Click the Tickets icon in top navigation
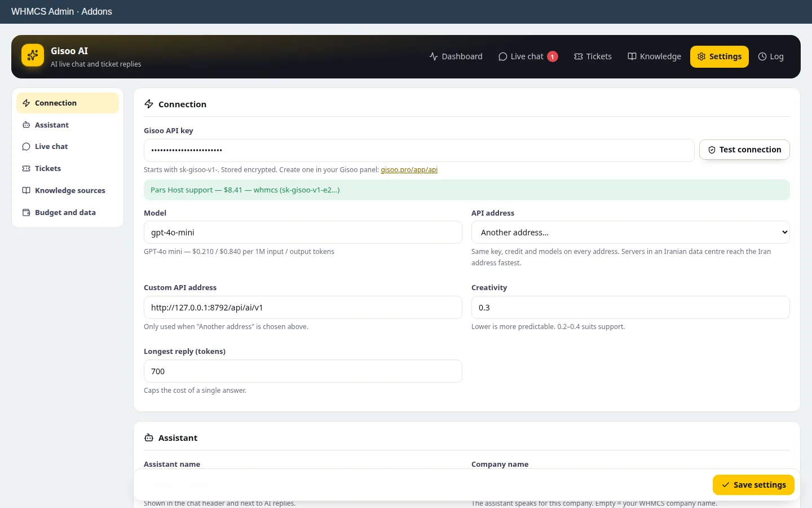Image resolution: width=812 pixels, height=508 pixels. [579, 56]
